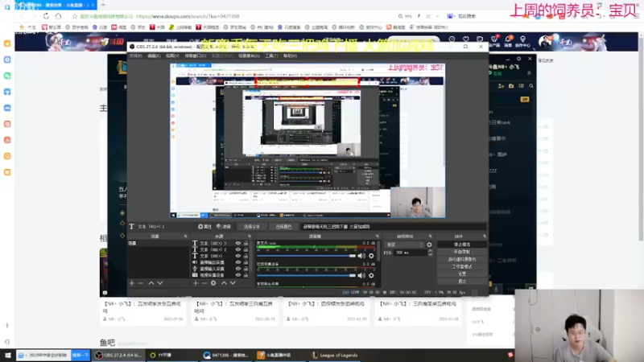Open OBS 场景集合(S) Scene Collection menu
644x362 pixels.
point(249,56)
